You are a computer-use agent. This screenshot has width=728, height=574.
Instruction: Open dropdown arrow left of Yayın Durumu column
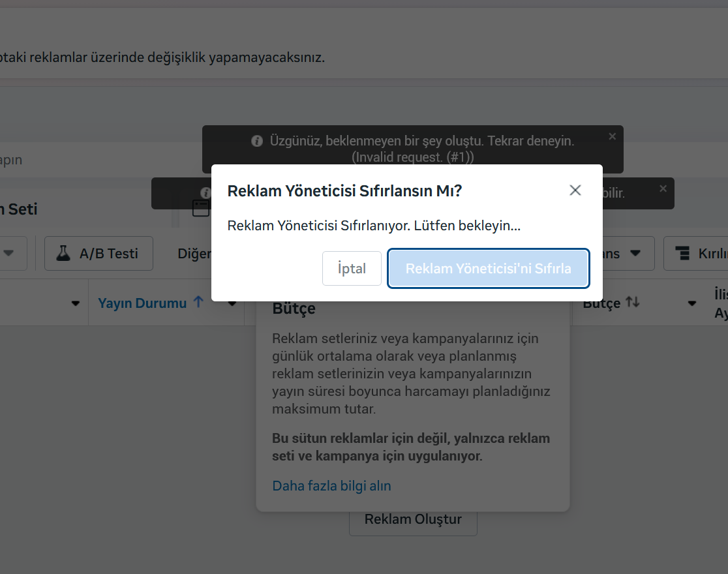point(75,304)
